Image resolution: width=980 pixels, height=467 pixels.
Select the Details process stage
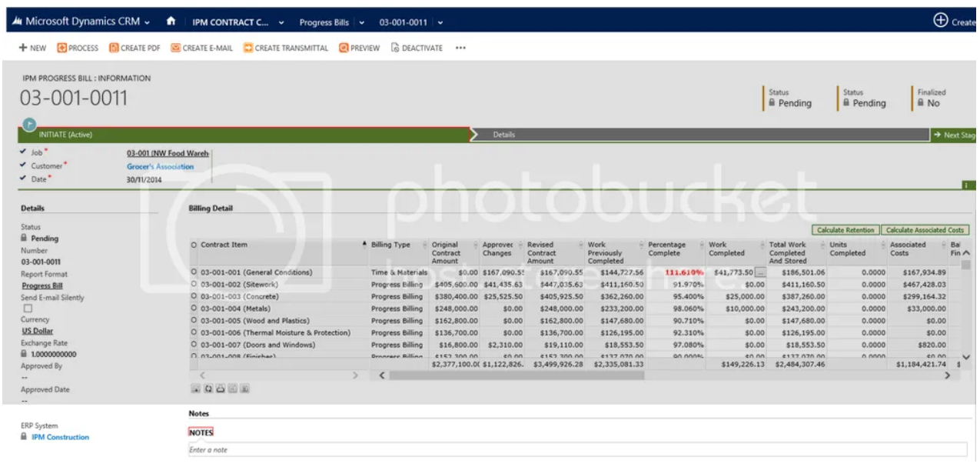(x=699, y=135)
